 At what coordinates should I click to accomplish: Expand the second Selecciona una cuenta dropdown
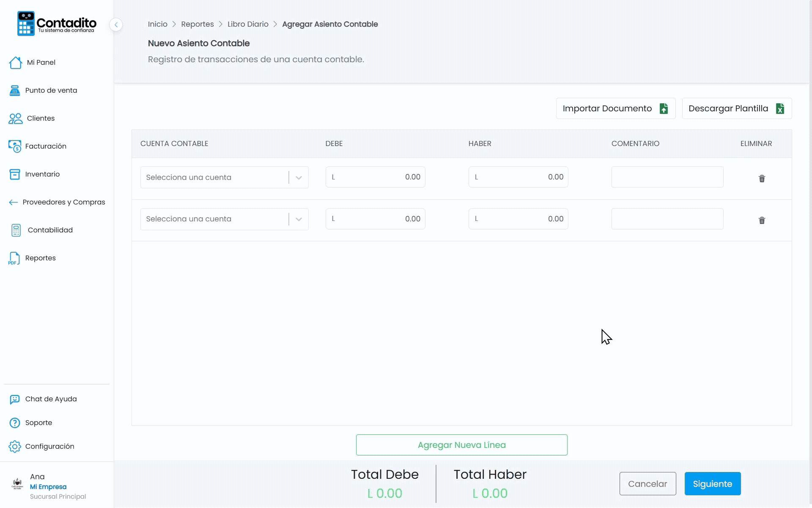224,219
